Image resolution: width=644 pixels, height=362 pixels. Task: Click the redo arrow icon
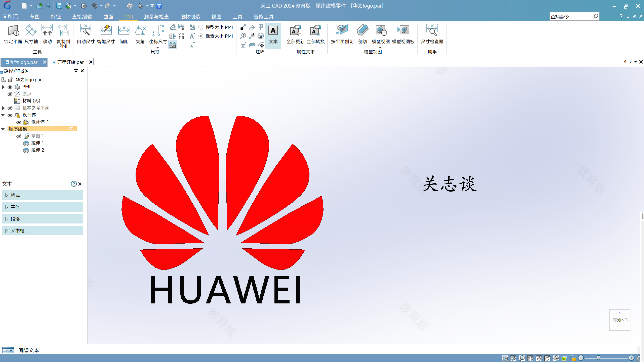(107, 6)
